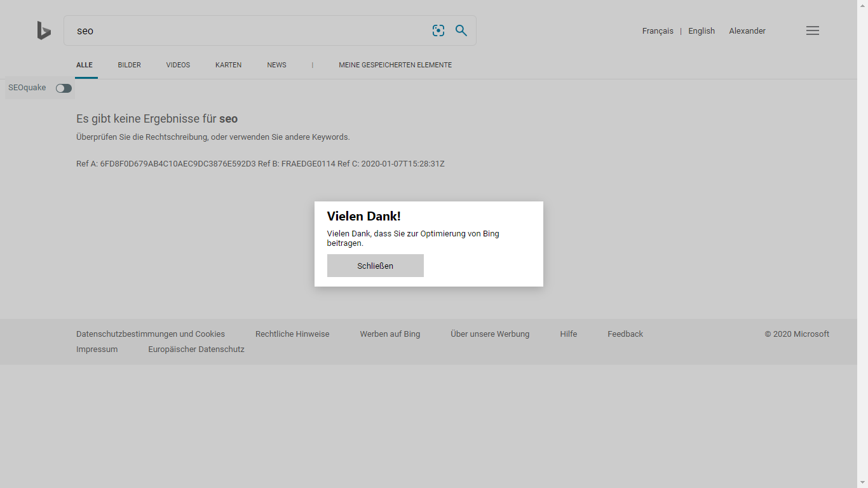Click the magnifying glass search icon
The width and height of the screenshot is (868, 488).
point(461,30)
